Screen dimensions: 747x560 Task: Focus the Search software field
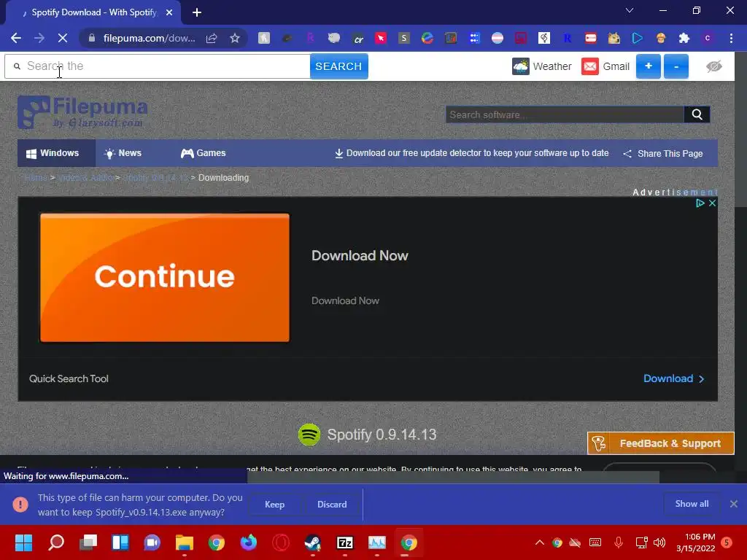pyautogui.click(x=565, y=114)
